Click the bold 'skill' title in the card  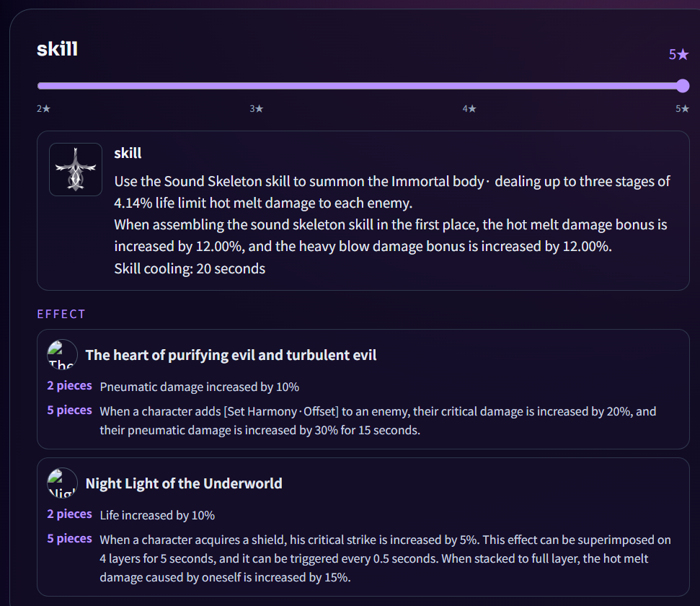(128, 153)
